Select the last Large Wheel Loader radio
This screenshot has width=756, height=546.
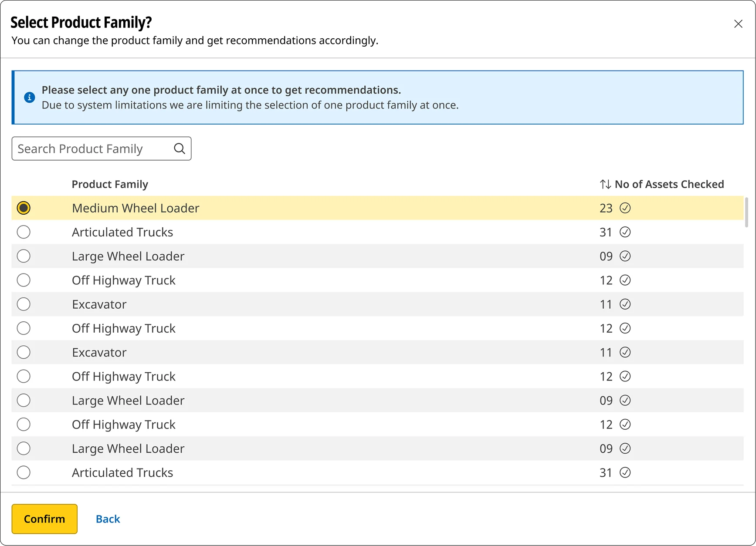click(x=24, y=448)
